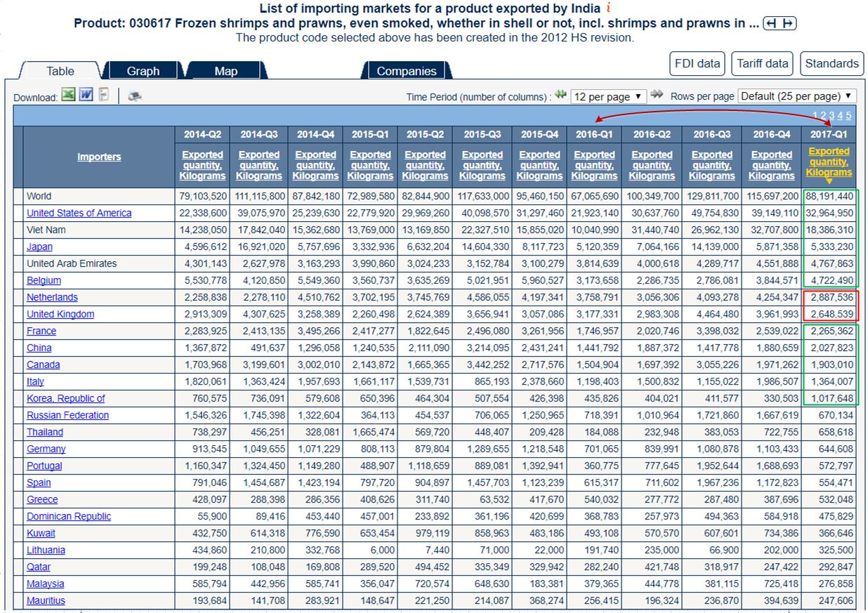Click the red info icon after India

[x=608, y=8]
